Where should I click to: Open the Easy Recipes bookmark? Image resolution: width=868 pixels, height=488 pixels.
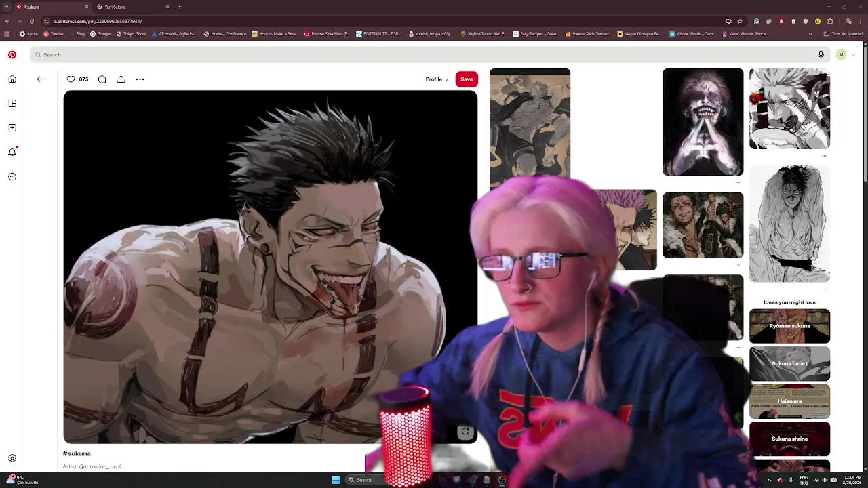(x=536, y=34)
